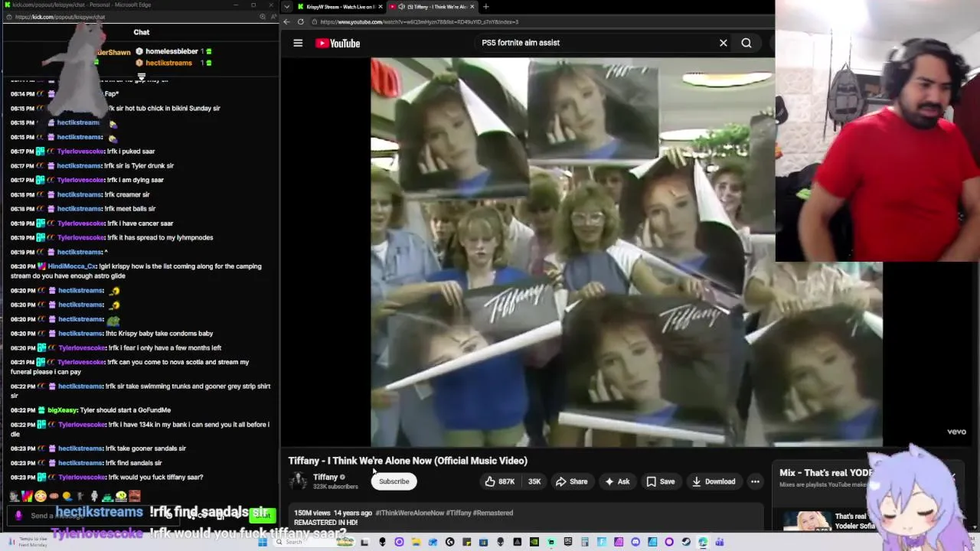
Task: Download the Tiffany video
Action: (x=714, y=481)
